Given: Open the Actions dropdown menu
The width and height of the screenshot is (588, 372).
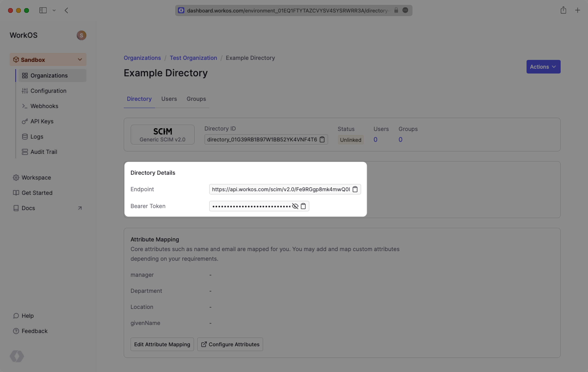Looking at the screenshot, I should pyautogui.click(x=543, y=67).
